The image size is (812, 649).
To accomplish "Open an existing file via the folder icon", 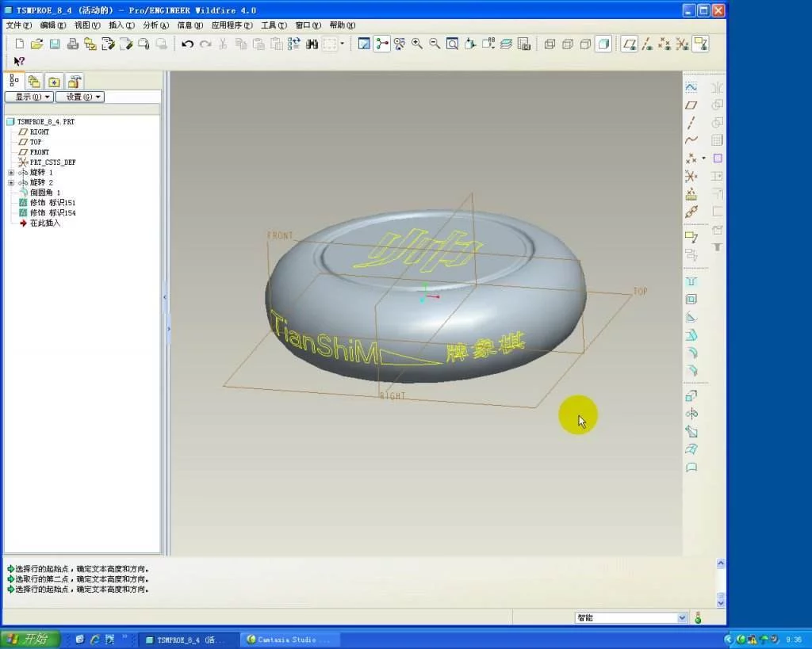I will tap(36, 44).
